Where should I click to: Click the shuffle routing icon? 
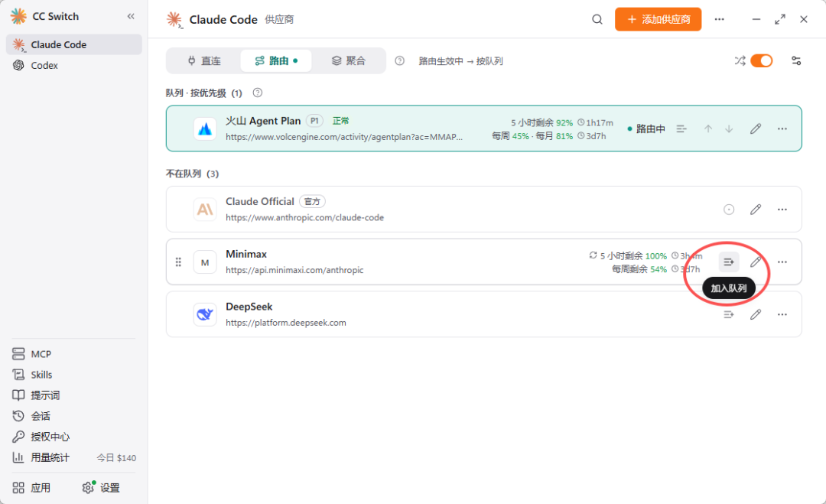pyautogui.click(x=740, y=61)
